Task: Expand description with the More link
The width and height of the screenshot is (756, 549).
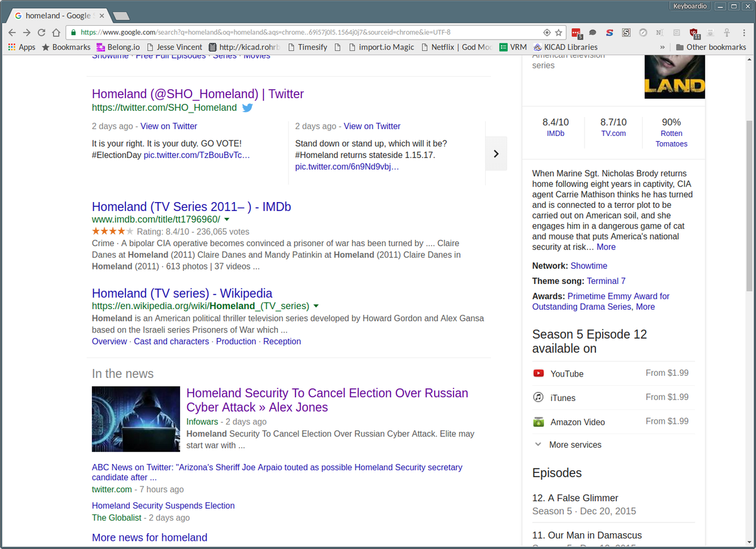Action: (606, 247)
